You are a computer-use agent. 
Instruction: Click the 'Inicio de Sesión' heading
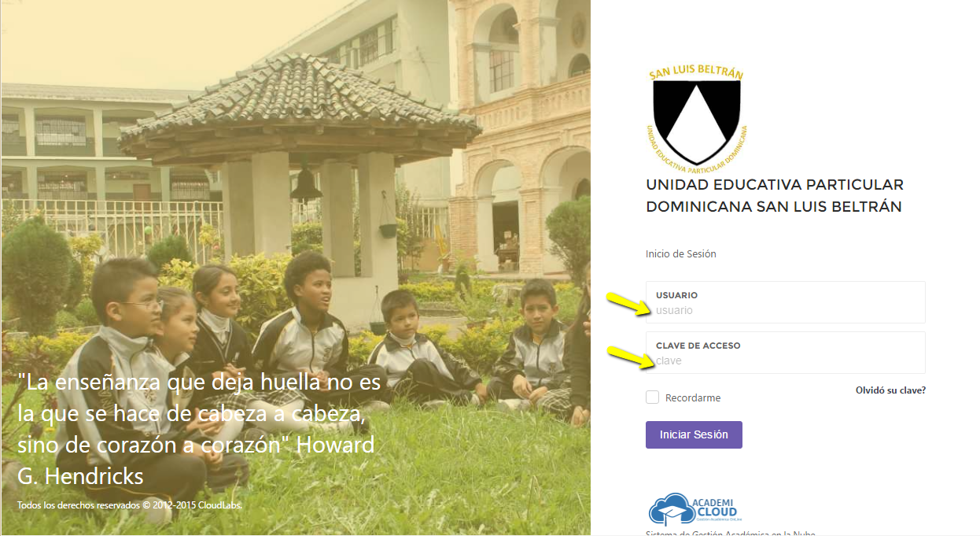pyautogui.click(x=681, y=254)
